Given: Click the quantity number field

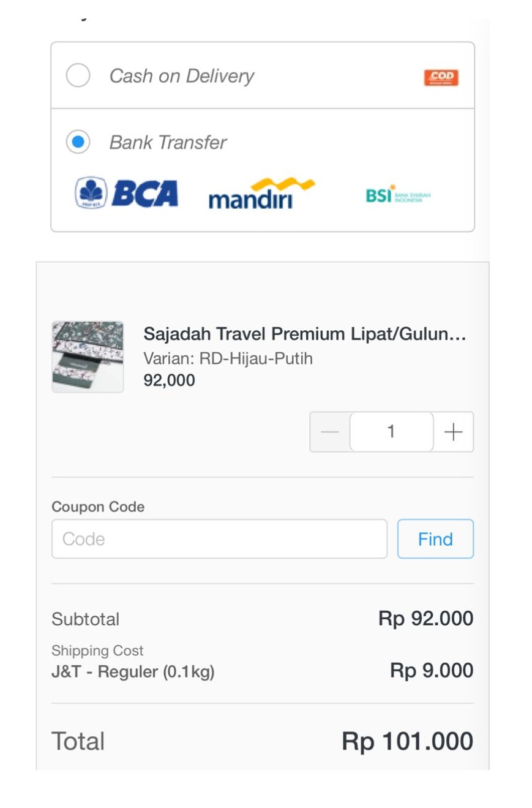Looking at the screenshot, I should click(x=391, y=432).
